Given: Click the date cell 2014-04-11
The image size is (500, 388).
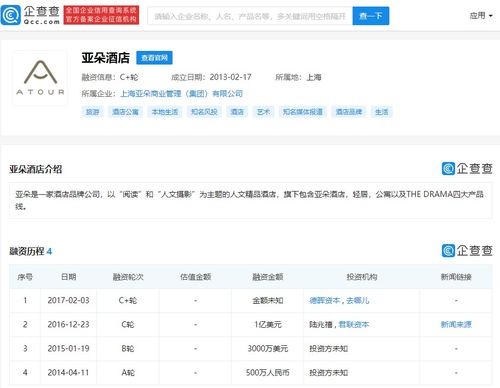Looking at the screenshot, I should tap(68, 373).
